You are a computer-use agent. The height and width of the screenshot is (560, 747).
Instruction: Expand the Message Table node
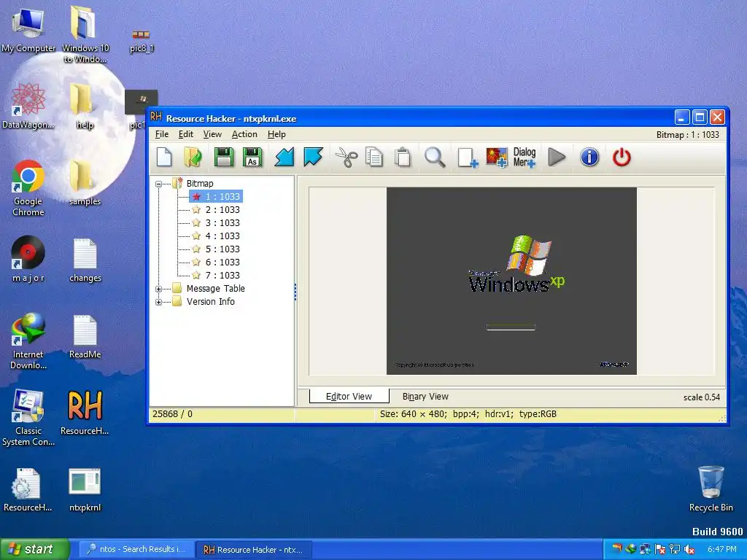point(158,289)
